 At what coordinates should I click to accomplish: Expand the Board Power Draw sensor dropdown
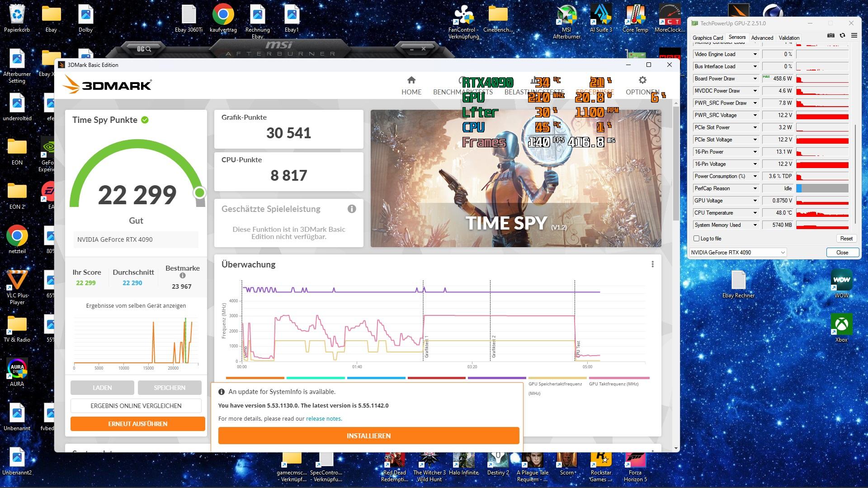coord(755,79)
